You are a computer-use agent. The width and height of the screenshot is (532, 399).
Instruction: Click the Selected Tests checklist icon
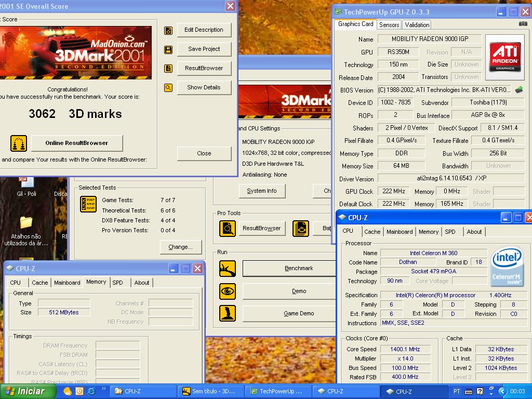coord(88,204)
